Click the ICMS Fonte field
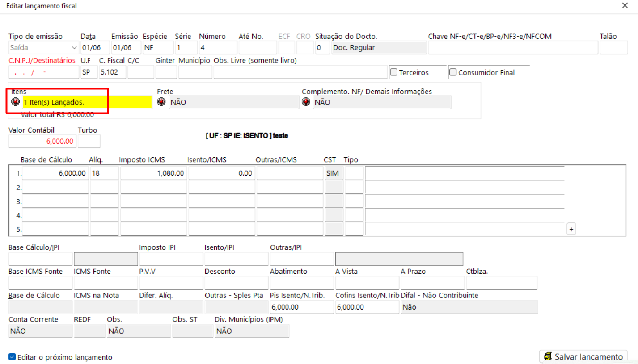This screenshot has width=638, height=364. [106, 283]
